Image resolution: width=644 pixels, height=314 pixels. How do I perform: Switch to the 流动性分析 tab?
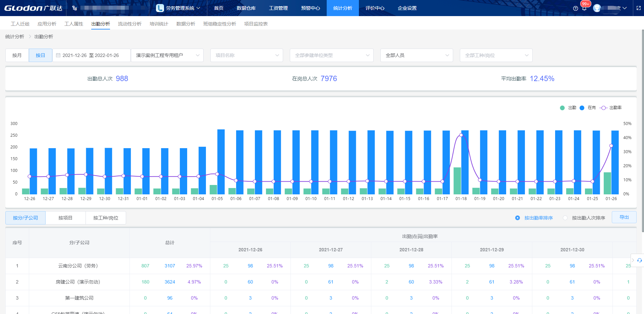(129, 24)
